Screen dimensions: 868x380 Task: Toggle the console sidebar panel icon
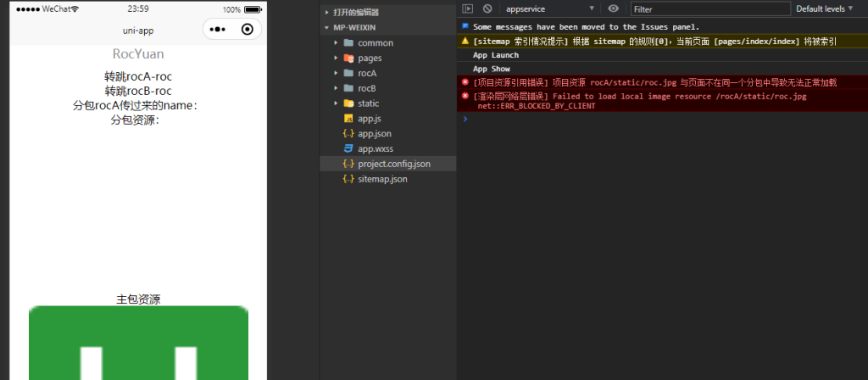tap(468, 8)
